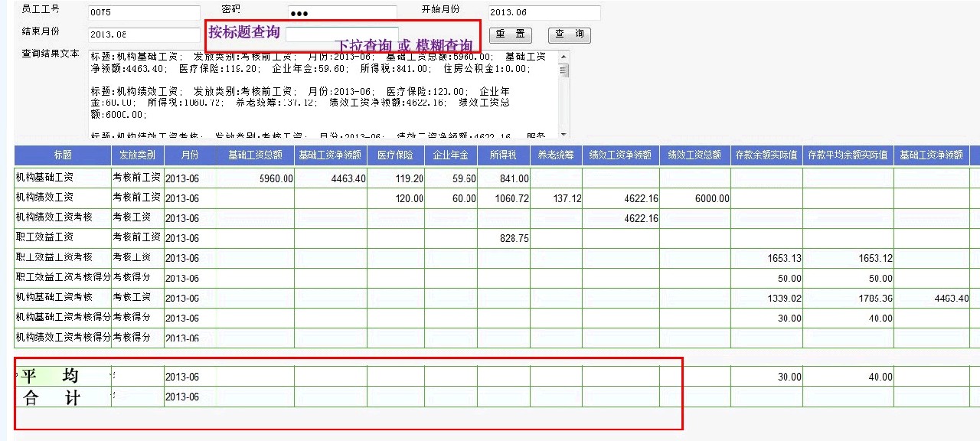Focus the 密码 password field
Viewport: 980px width, 441px height.
click(342, 13)
